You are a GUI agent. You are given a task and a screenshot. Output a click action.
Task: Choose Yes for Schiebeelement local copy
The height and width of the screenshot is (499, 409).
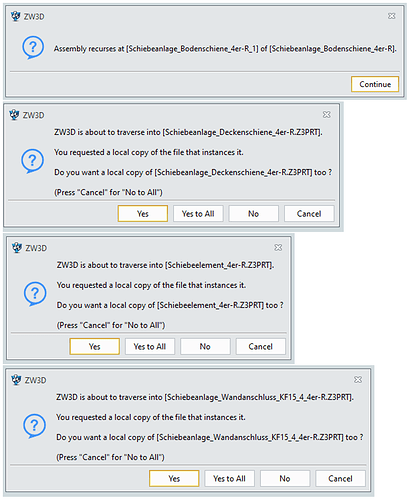[x=94, y=346]
